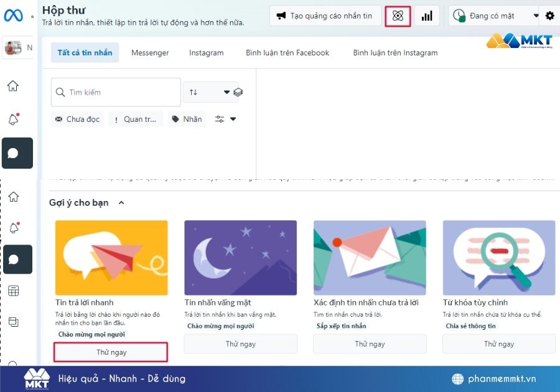Toggle the Chưa đọc filter
Screen dimensions: 560x392
point(77,118)
